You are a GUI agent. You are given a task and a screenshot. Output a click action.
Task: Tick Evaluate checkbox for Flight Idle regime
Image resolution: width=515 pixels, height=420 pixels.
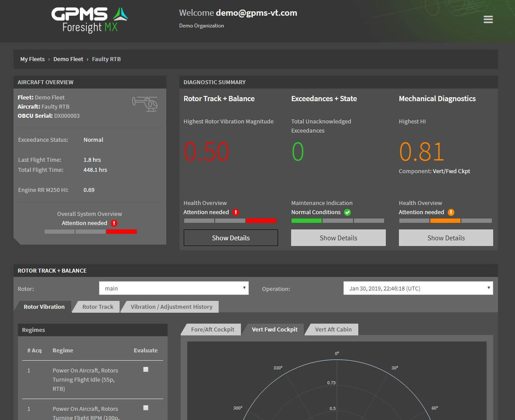coord(146,369)
